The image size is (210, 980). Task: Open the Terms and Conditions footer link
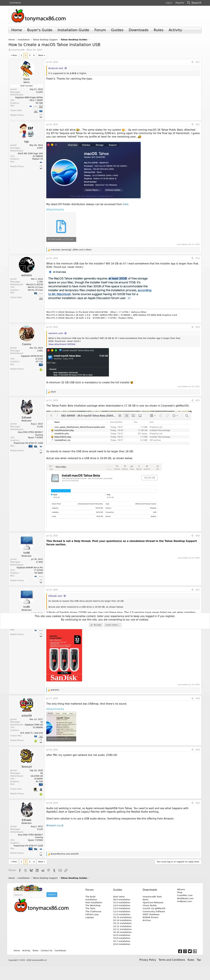[172, 960]
